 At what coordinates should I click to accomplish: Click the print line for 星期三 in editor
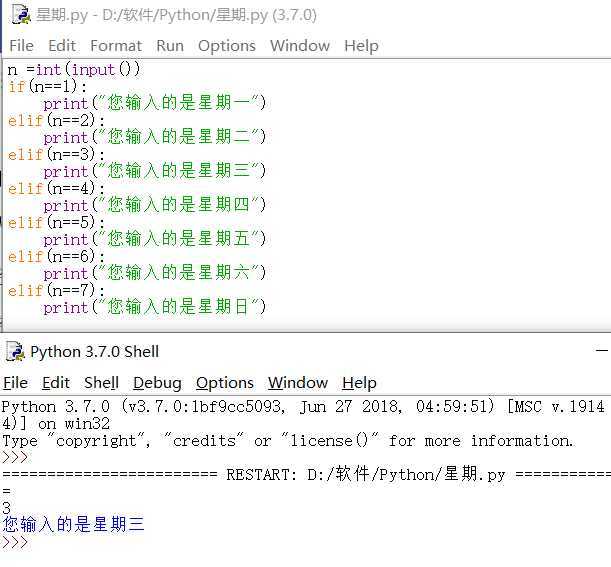coord(155,171)
